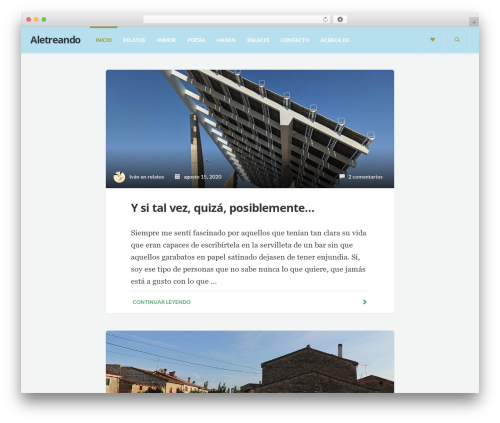Open the Enlaces menu item
The height and width of the screenshot is (423, 500).
(258, 40)
